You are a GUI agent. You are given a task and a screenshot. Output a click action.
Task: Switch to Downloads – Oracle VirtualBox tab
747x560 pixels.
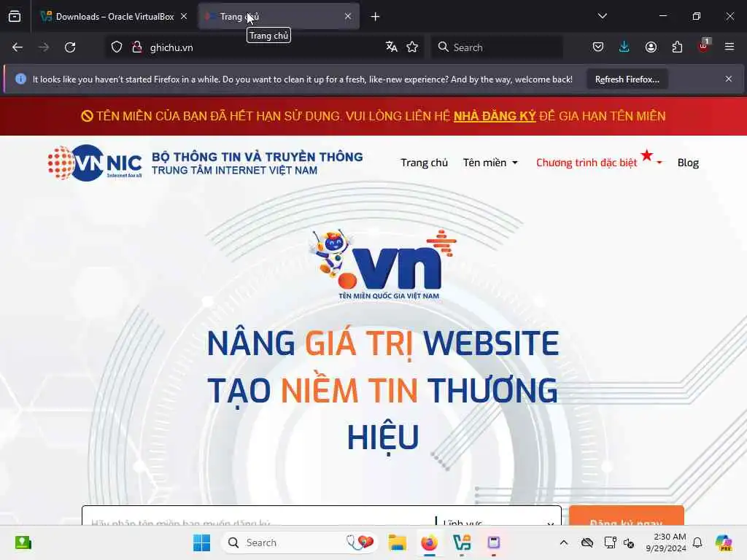115,17
